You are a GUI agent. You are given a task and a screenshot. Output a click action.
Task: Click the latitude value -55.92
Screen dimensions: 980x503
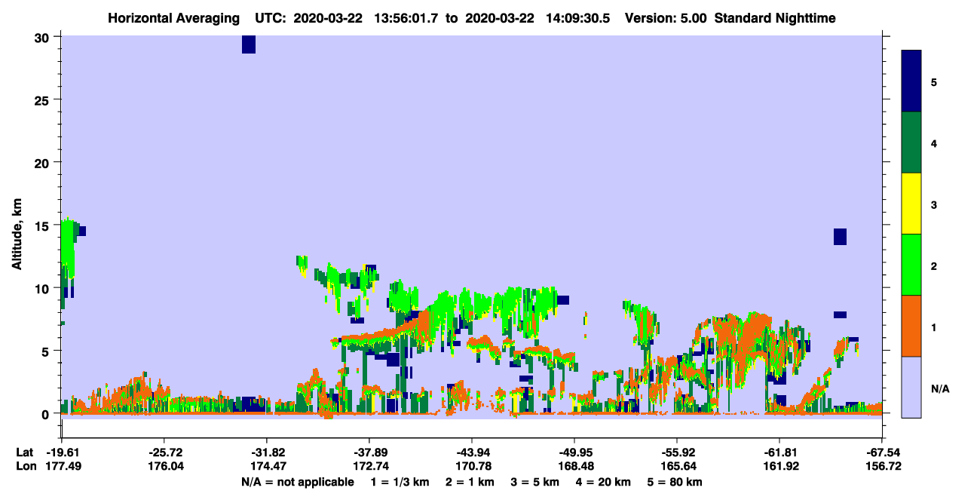pyautogui.click(x=677, y=452)
